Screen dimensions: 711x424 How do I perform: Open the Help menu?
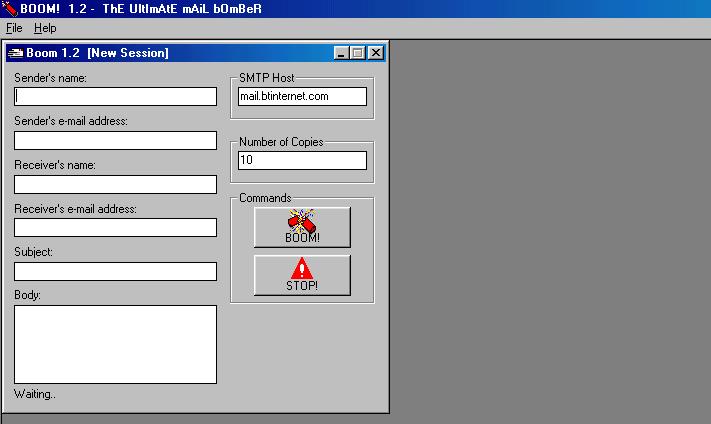point(45,28)
